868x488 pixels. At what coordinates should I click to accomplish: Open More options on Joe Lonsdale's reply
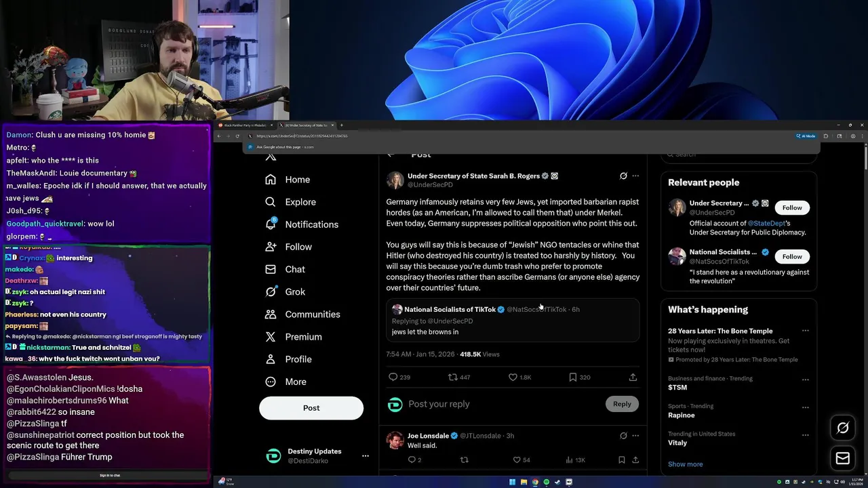tap(635, 436)
